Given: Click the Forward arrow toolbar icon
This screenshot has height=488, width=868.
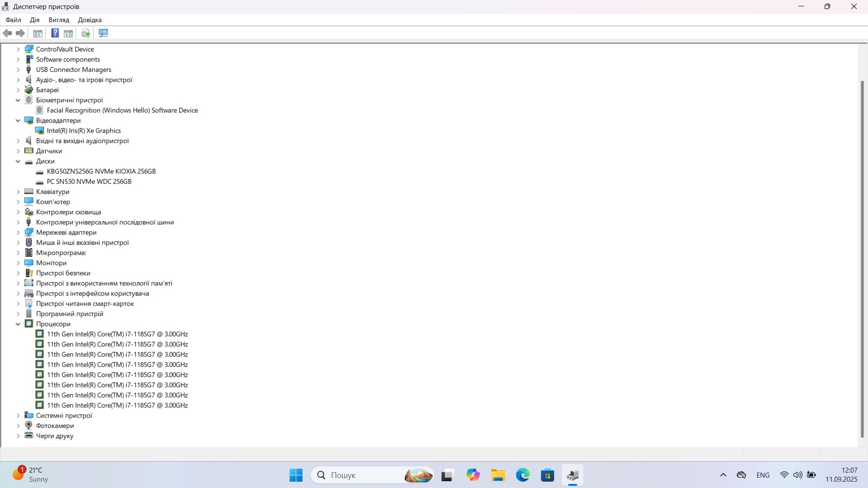Looking at the screenshot, I should (x=20, y=33).
